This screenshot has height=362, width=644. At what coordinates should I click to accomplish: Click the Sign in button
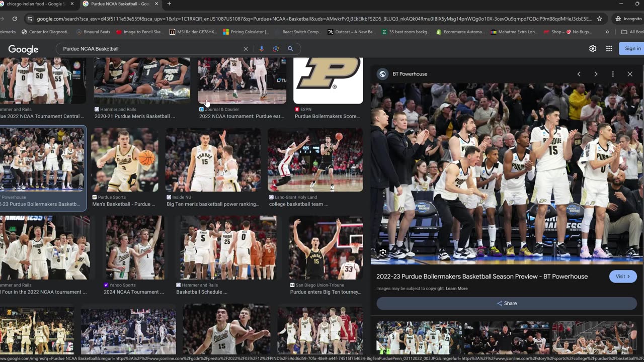pos(632,49)
